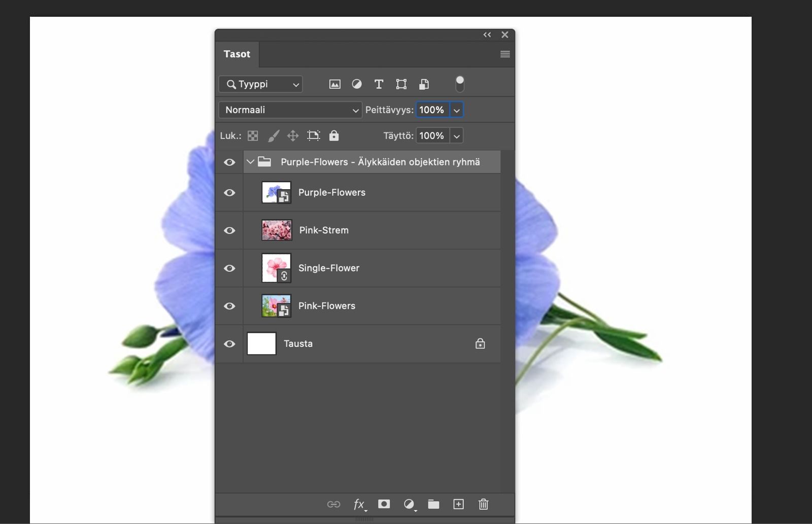812x524 pixels.
Task: Toggle the layer filtering switch
Action: (x=460, y=84)
